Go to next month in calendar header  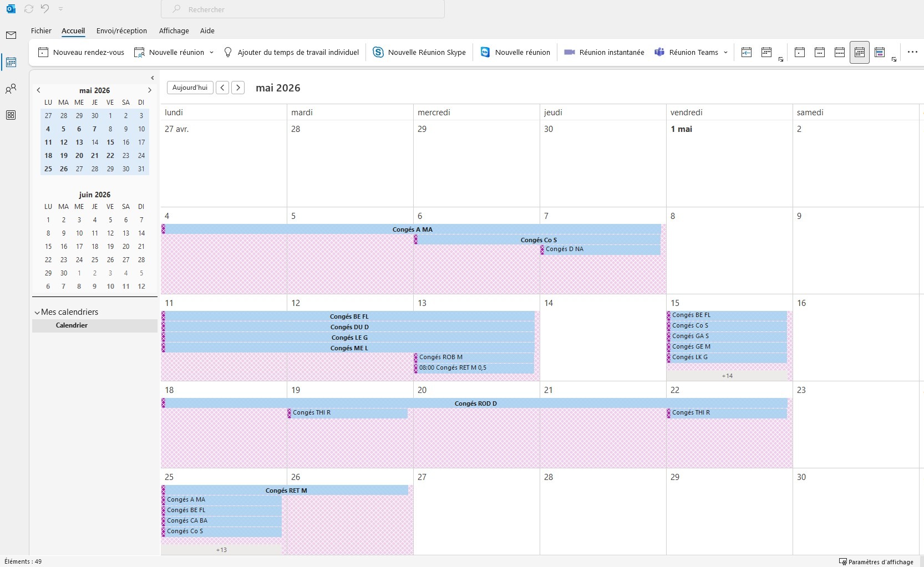pos(238,88)
